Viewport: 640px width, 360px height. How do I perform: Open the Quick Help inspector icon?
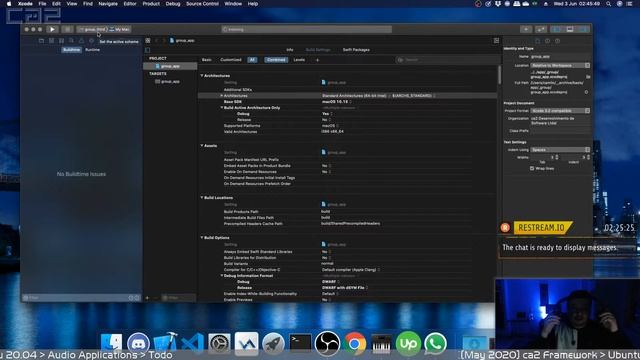[558, 41]
